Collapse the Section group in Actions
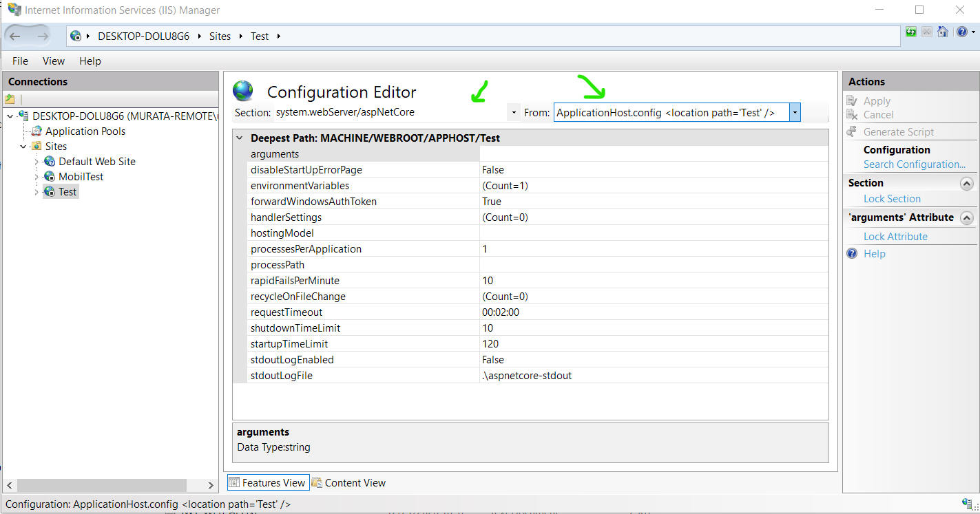The image size is (980, 514). point(967,183)
